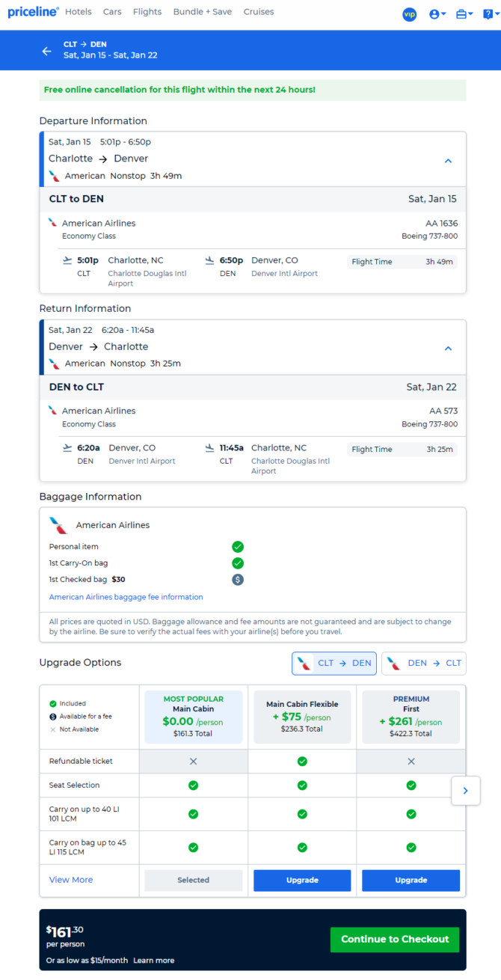The height and width of the screenshot is (980, 501).
Task: Click the return takeoff plane icon
Action: tap(69, 448)
